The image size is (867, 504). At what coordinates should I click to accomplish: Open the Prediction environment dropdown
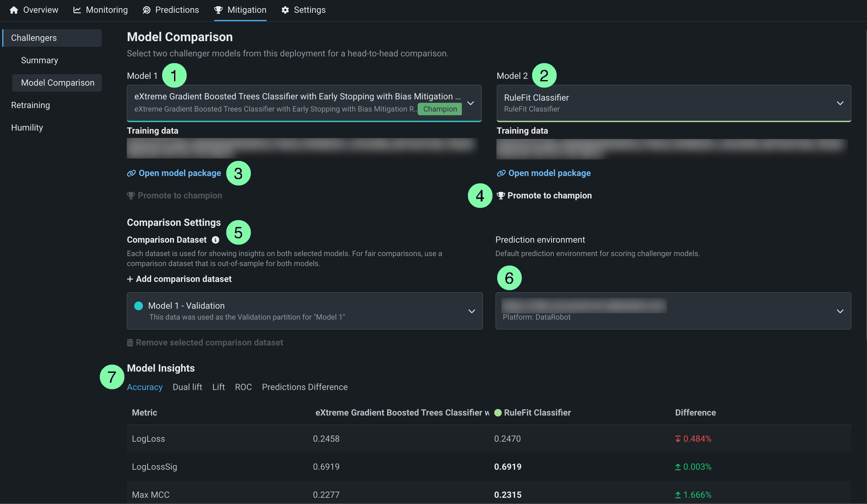(840, 311)
